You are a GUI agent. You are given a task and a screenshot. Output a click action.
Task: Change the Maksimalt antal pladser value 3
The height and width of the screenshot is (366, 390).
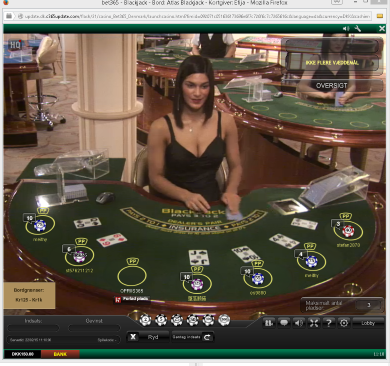[369, 305]
